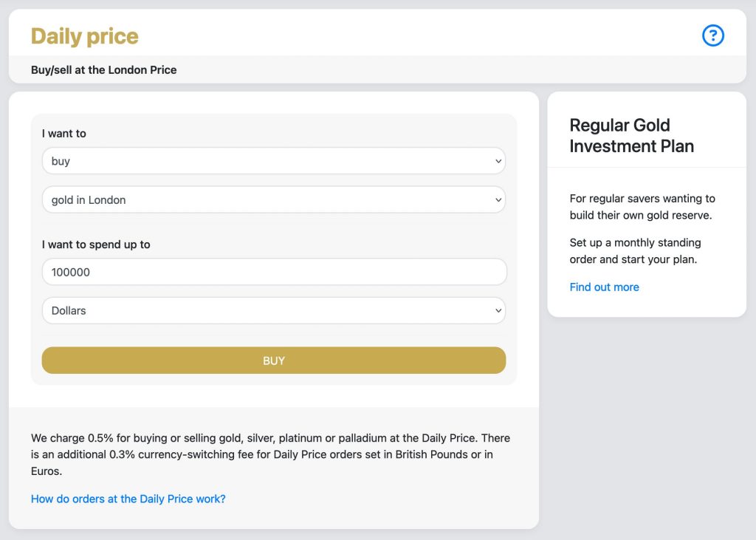Image resolution: width=756 pixels, height=540 pixels.
Task: Click the 'For regular savers' description text
Action: point(642,207)
